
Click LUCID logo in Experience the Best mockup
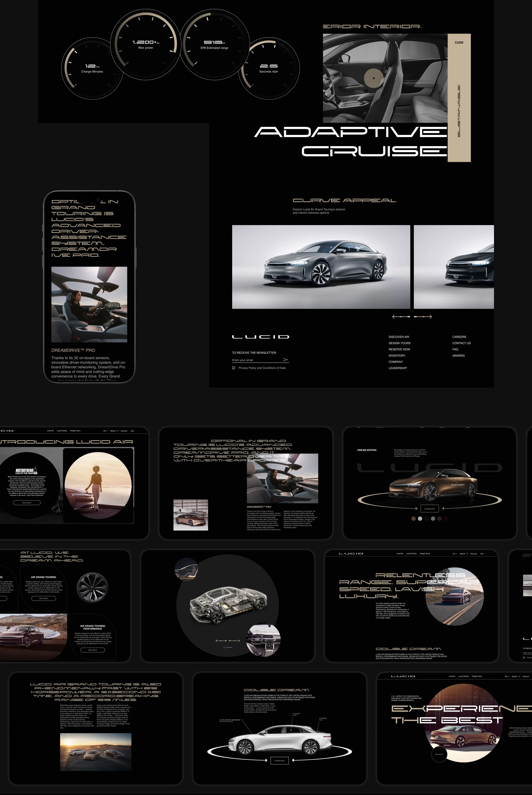pos(403,676)
